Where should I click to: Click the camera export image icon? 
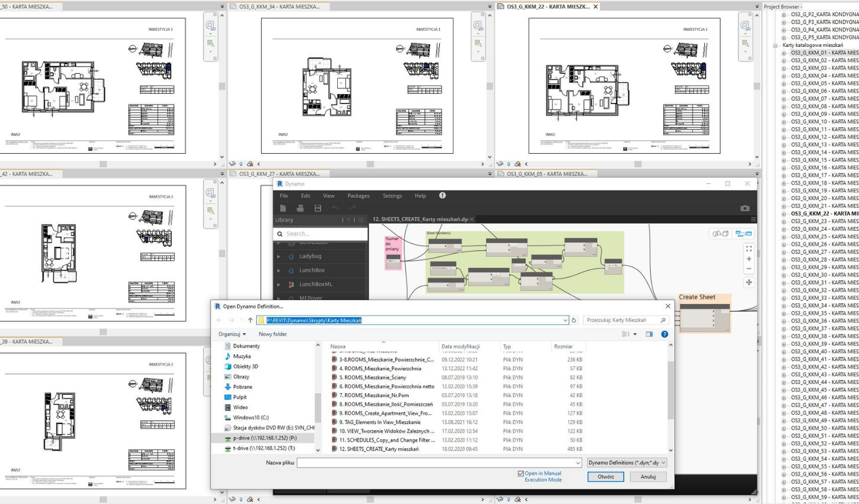tap(744, 208)
